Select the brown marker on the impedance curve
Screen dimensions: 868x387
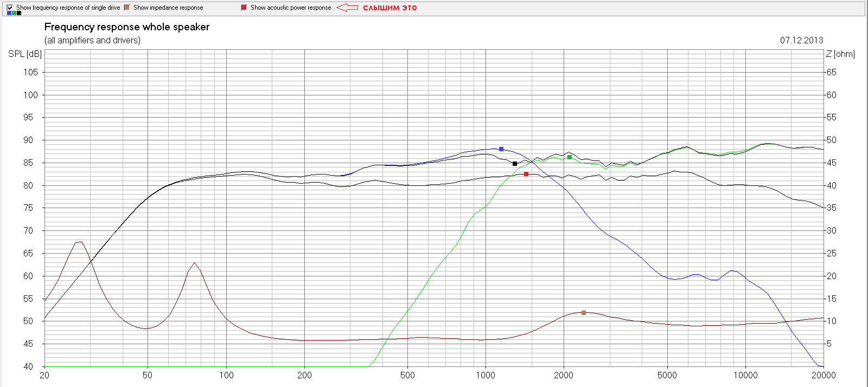[584, 313]
